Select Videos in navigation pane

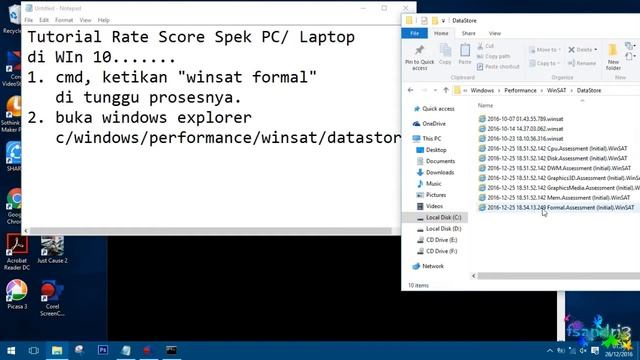[x=429, y=206]
